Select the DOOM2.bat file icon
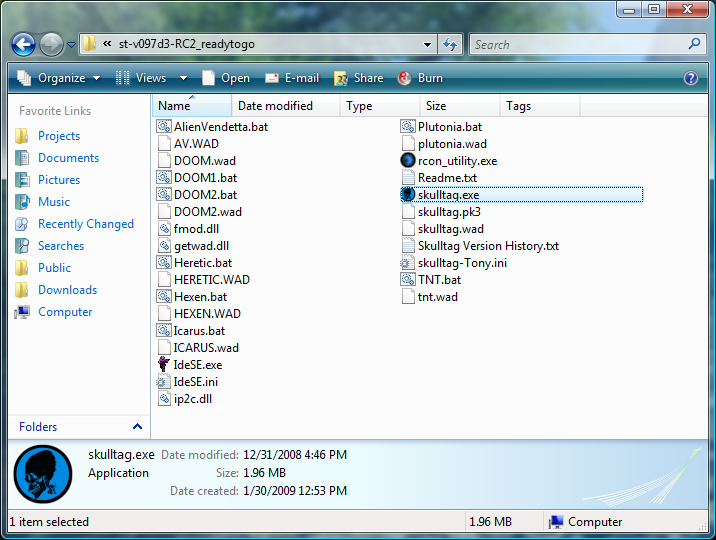The height and width of the screenshot is (540, 716). [164, 195]
